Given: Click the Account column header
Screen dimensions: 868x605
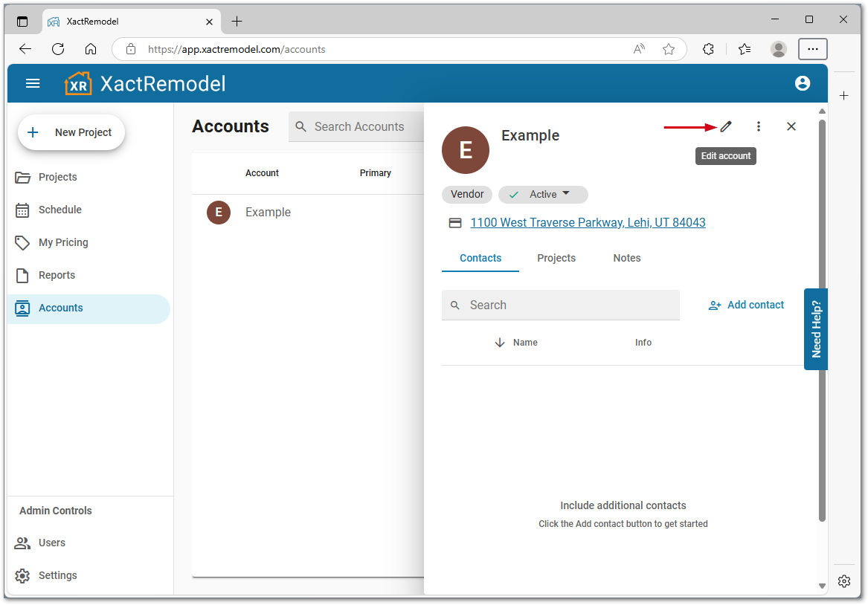Looking at the screenshot, I should 262,173.
